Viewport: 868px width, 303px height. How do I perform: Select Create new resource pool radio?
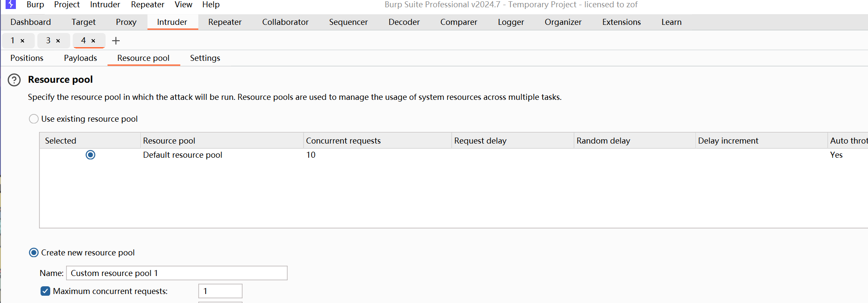coord(33,252)
